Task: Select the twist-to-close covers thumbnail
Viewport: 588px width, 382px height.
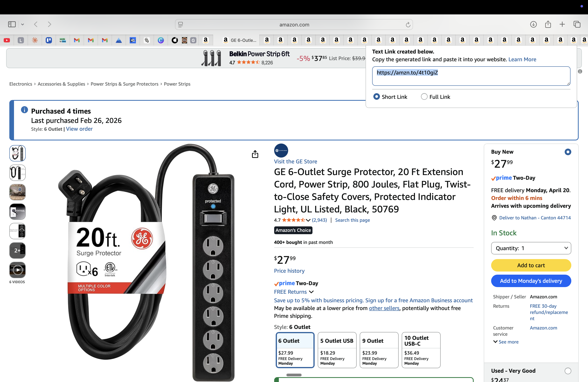Action: 17,231
